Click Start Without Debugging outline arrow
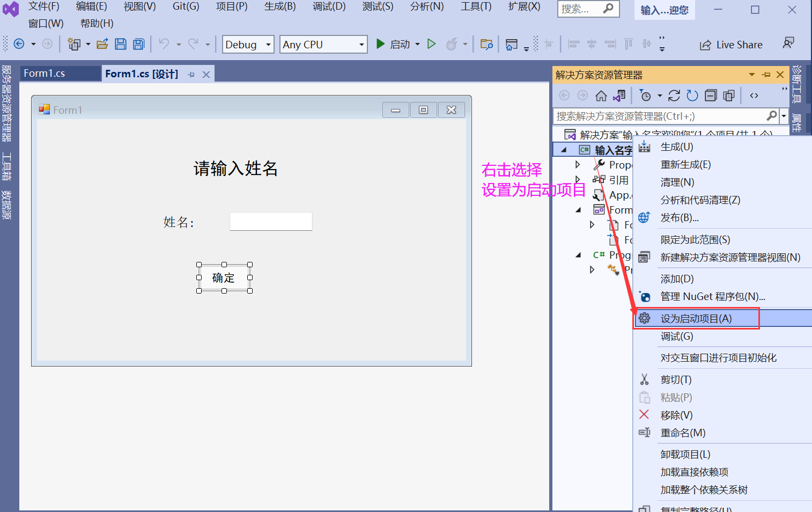Screen dimensions: 812x512 coord(431,45)
